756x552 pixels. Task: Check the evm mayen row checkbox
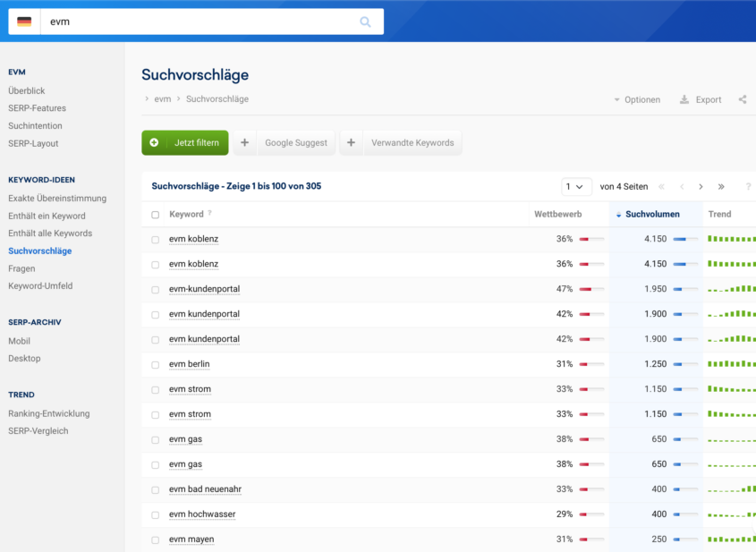tap(156, 540)
